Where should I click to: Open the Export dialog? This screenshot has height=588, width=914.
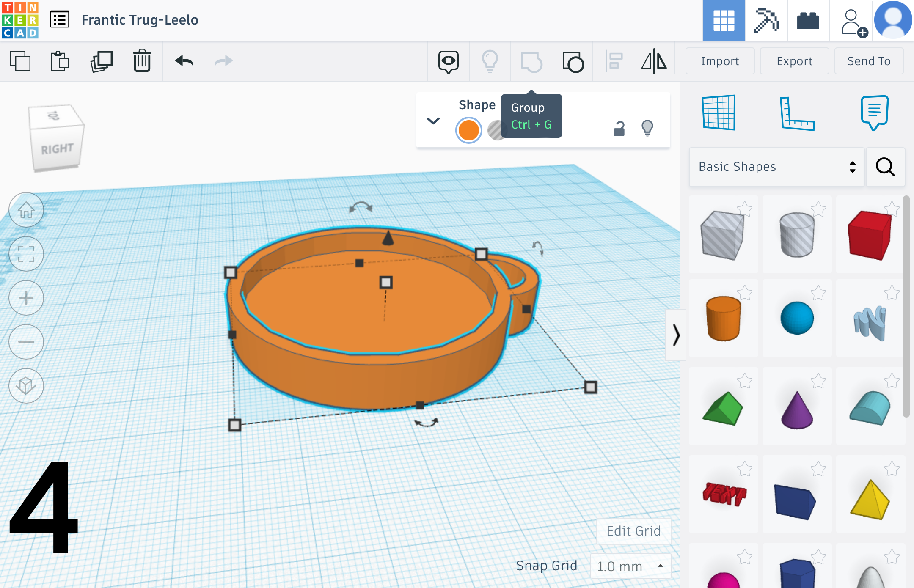click(x=794, y=61)
